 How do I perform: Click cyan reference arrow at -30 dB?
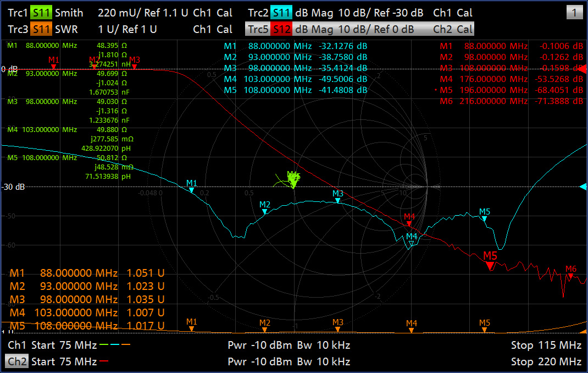pyautogui.click(x=583, y=186)
